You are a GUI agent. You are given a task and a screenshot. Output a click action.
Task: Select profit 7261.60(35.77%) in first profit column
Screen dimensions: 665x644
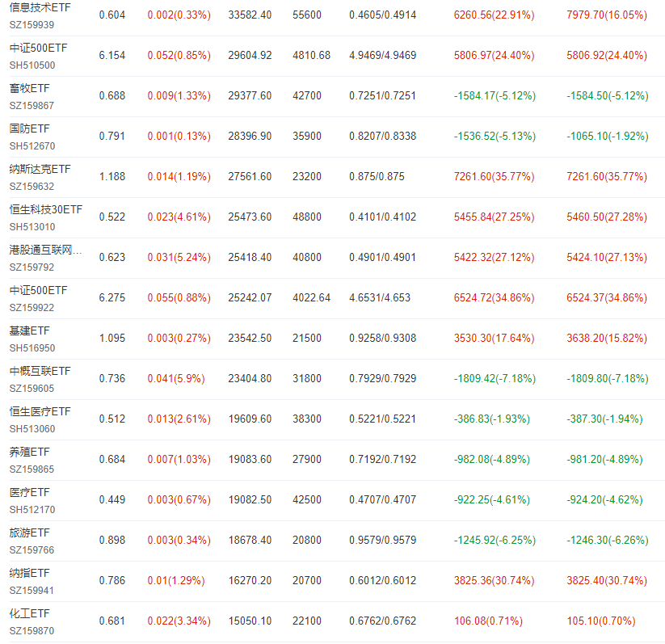tap(494, 176)
